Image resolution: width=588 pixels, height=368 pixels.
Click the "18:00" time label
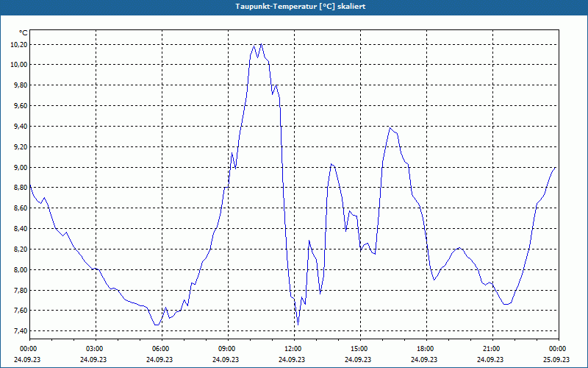[426, 349]
